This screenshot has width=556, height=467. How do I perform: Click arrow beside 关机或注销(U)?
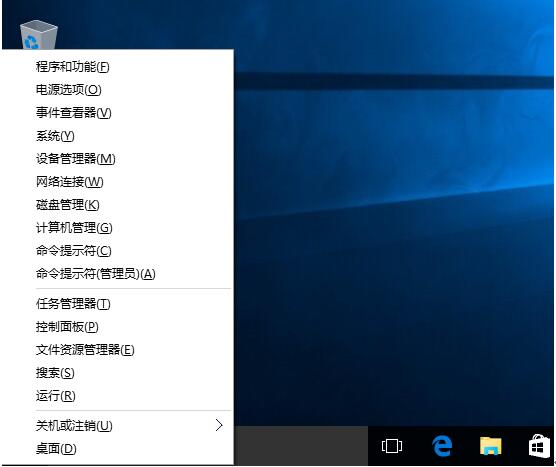219,425
